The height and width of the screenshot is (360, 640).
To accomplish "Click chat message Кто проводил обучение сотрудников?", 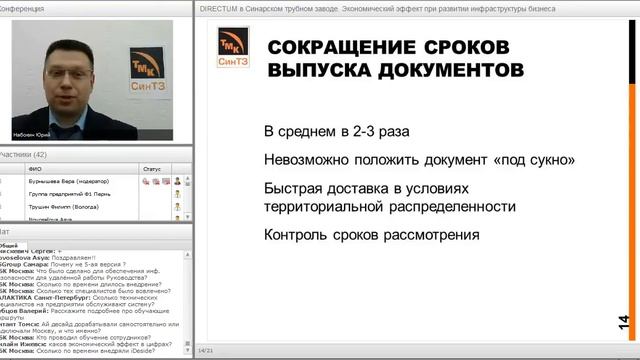I will click(93, 338).
